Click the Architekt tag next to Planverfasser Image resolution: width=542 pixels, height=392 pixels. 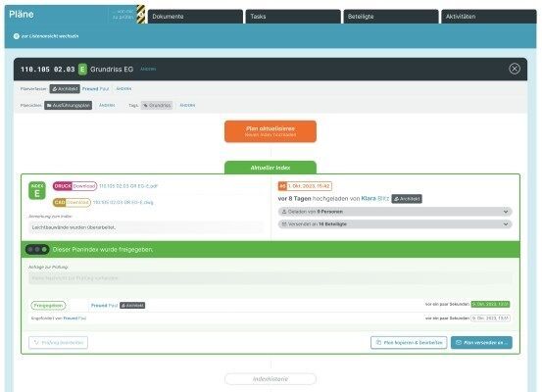pos(65,89)
